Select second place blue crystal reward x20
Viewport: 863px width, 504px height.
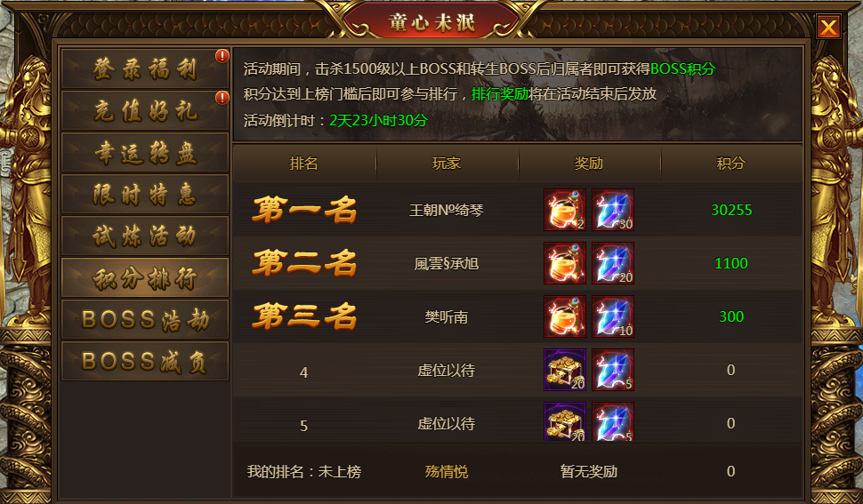[x=613, y=263]
